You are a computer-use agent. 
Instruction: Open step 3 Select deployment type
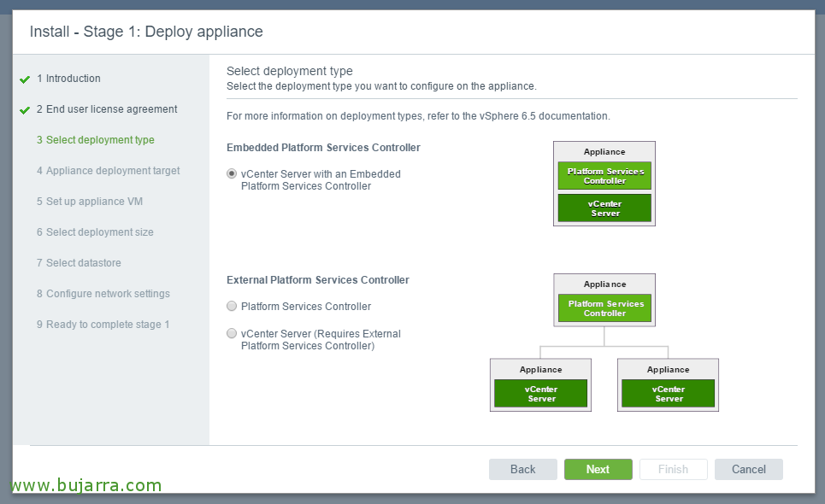[x=100, y=140]
